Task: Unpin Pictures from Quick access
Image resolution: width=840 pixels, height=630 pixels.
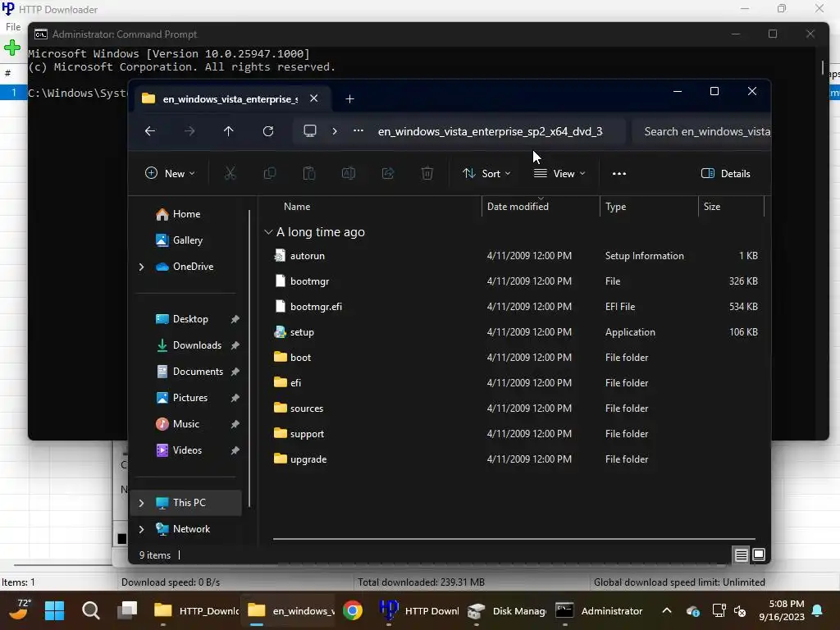Action: [235, 398]
